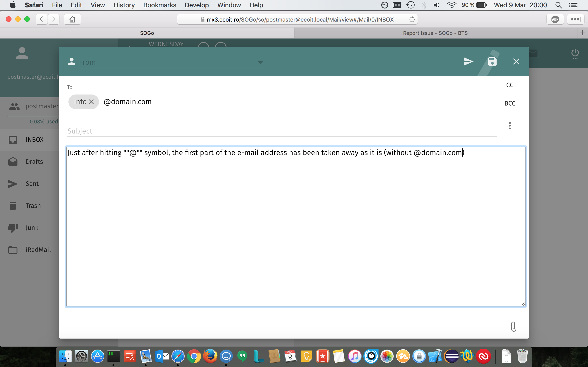Viewport: 588px width, 367px height.
Task: Open the Bookmarks menu
Action: tap(160, 5)
